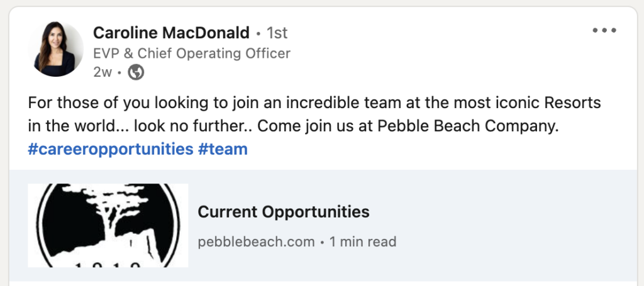The width and height of the screenshot is (644, 286).
Task: Click the 1 min read label
Action: click(363, 241)
